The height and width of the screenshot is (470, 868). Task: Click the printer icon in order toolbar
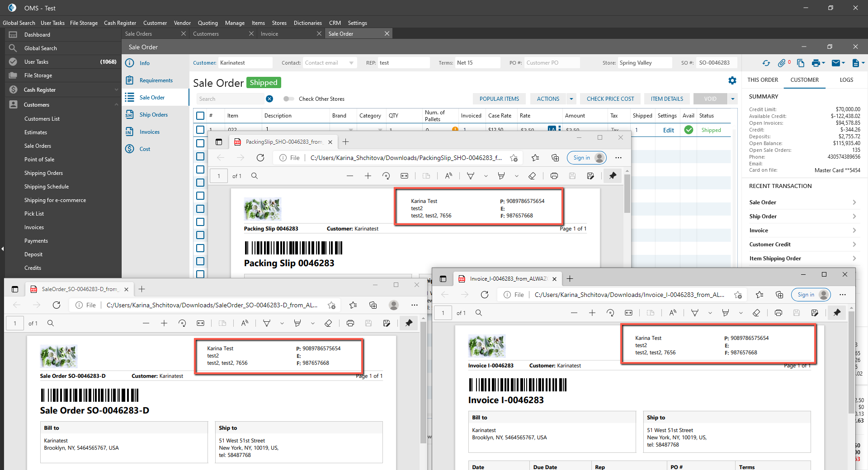coord(816,63)
